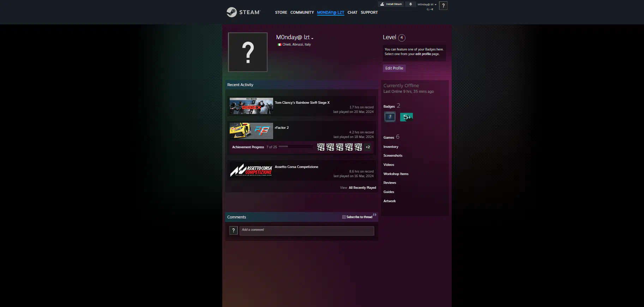Click the first checkered flag achievement icon
This screenshot has height=307, width=644.
click(321, 147)
